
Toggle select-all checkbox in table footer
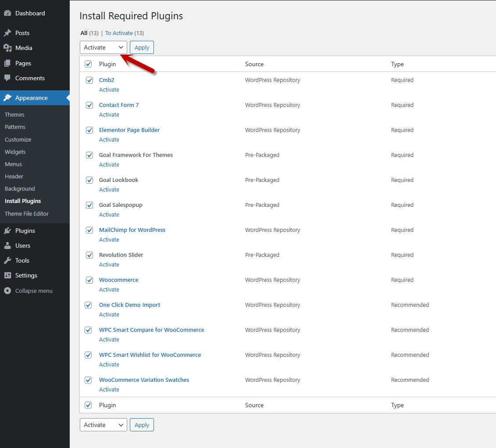pyautogui.click(x=88, y=405)
